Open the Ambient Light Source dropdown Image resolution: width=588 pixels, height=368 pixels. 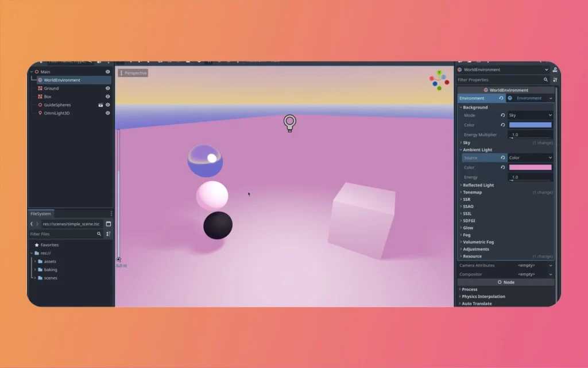530,158
